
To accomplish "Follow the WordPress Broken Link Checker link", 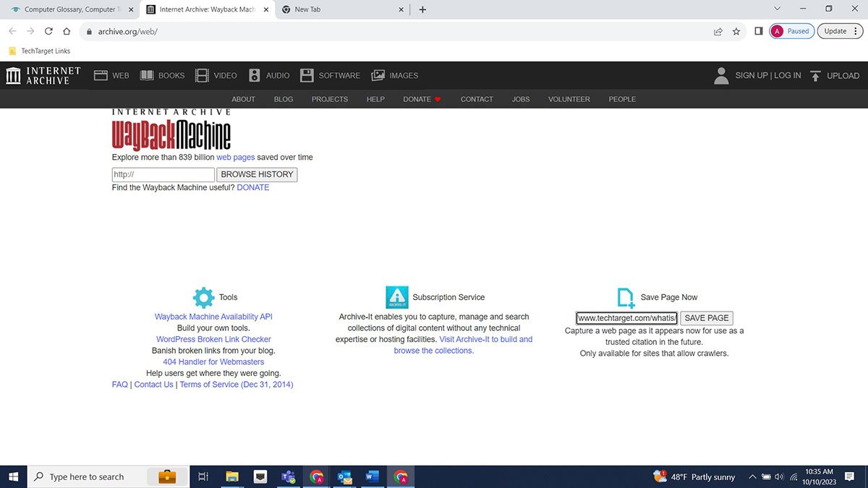I will point(213,339).
